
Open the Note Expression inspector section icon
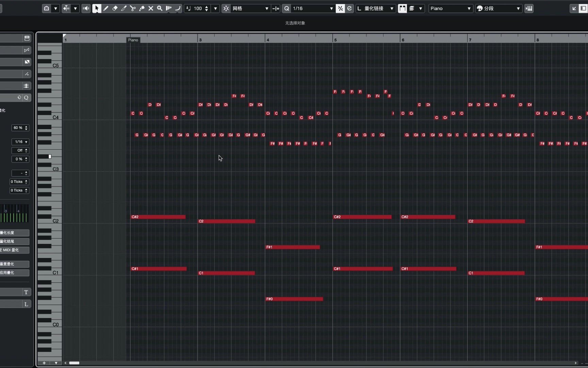[x=27, y=50]
